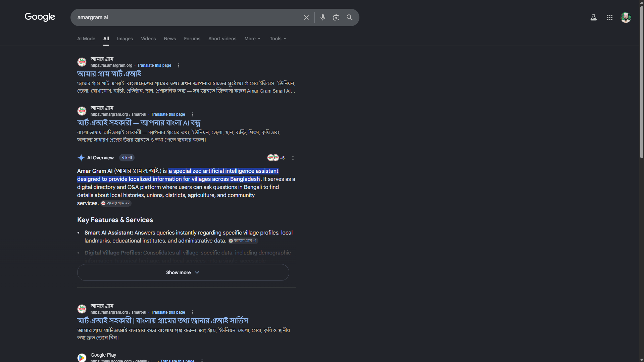644x362 pixels.
Task: Translate lower amargram.org smart-ai result page
Action: [168, 312]
